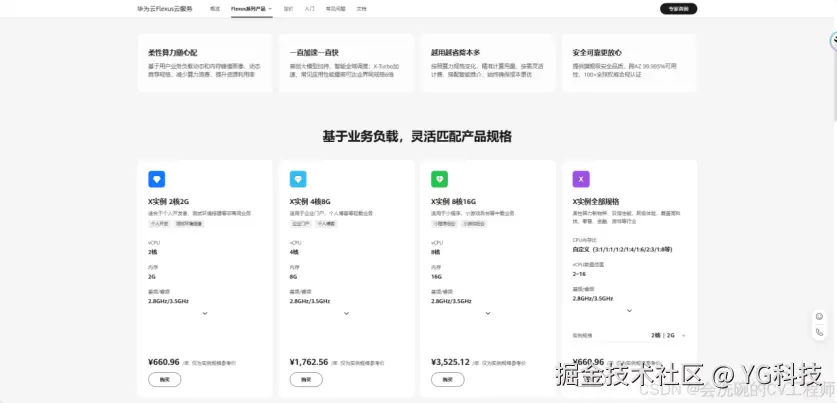
Task: Click the X实例全部规格 card title
Action: point(596,202)
